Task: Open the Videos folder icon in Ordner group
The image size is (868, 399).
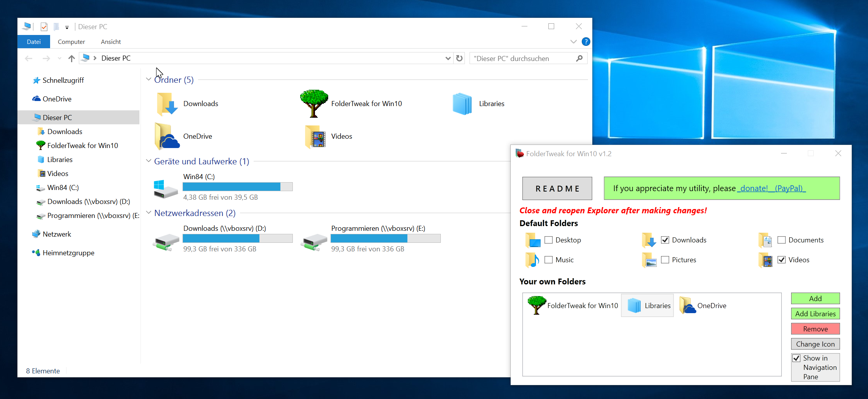Action: pyautogui.click(x=315, y=136)
